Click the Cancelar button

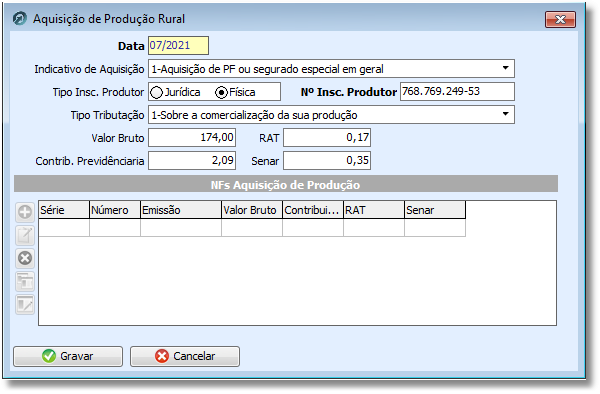(x=185, y=357)
